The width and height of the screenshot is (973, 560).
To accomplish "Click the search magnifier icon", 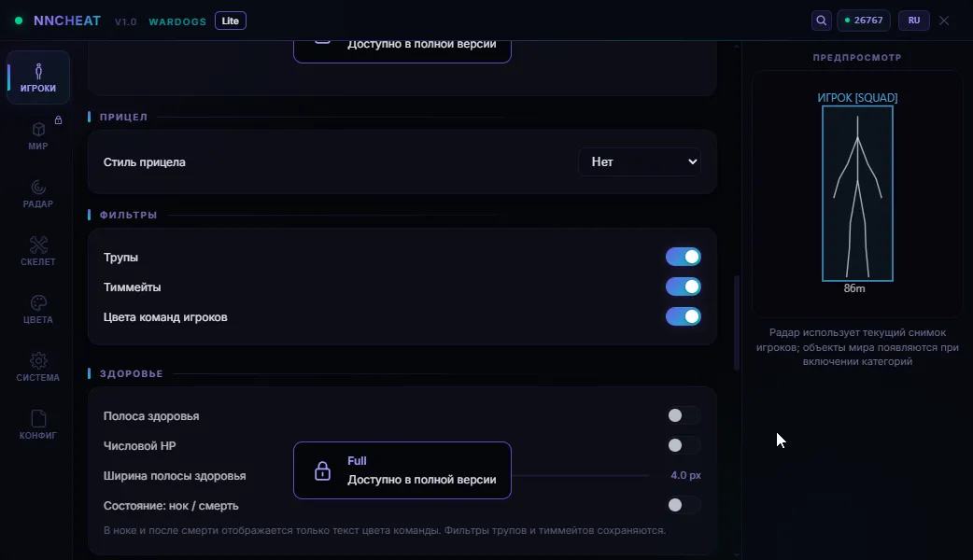I will click(821, 21).
